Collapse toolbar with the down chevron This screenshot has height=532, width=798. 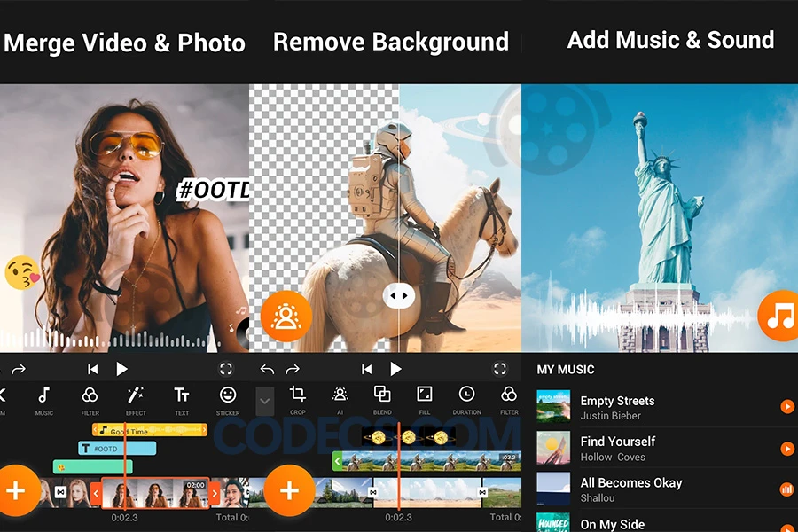click(x=264, y=401)
